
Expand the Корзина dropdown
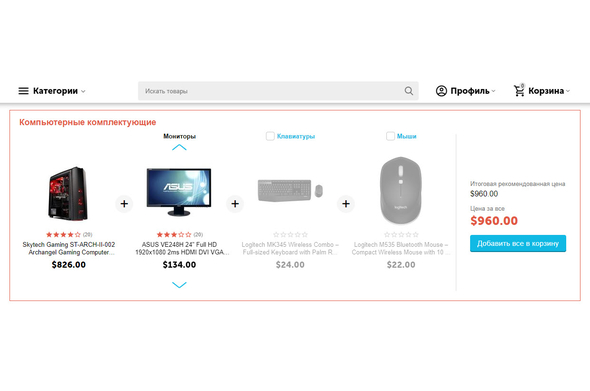point(567,91)
